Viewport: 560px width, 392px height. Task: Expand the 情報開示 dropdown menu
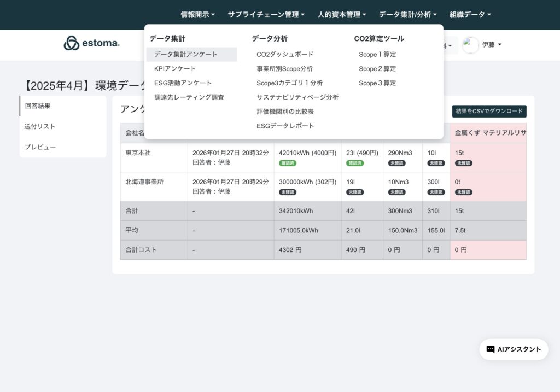[x=197, y=15]
